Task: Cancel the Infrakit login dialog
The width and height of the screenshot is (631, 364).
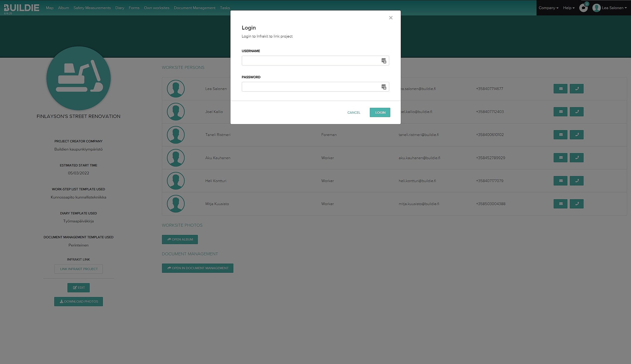Action: pos(353,112)
